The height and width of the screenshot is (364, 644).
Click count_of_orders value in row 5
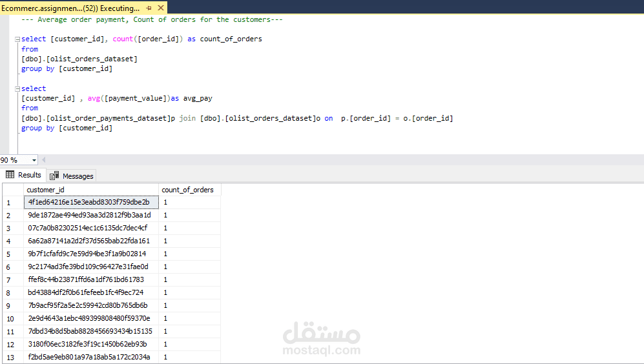tap(190, 254)
